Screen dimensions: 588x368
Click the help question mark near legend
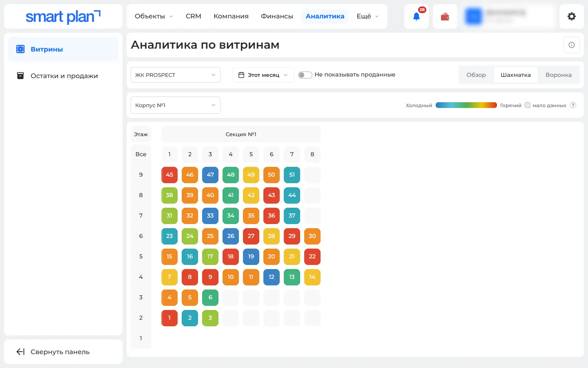pyautogui.click(x=573, y=105)
